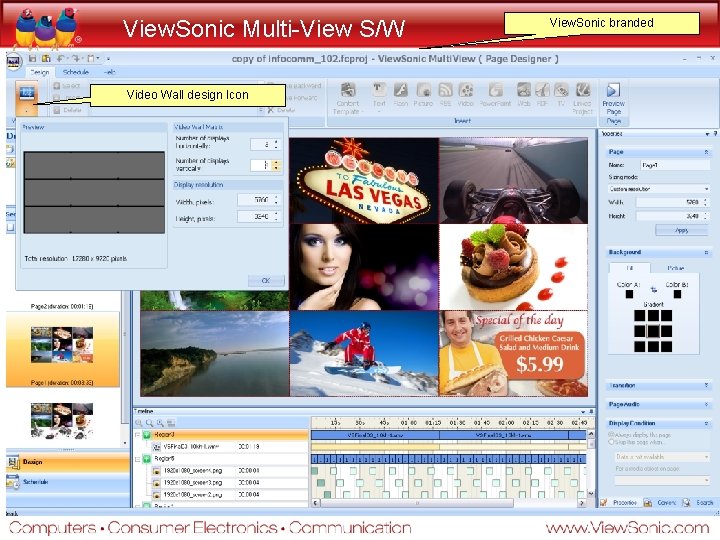Insert a Video

click(466, 95)
